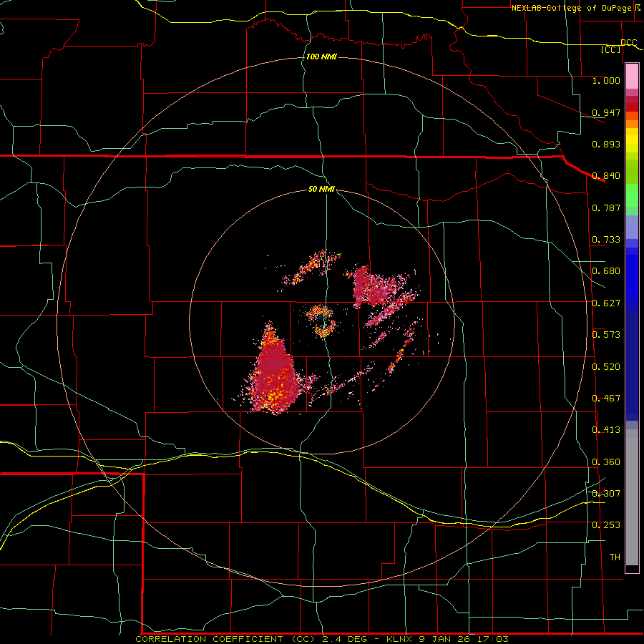
Task: Click the small echo band north-northwest of the radar
Action: pos(312,267)
